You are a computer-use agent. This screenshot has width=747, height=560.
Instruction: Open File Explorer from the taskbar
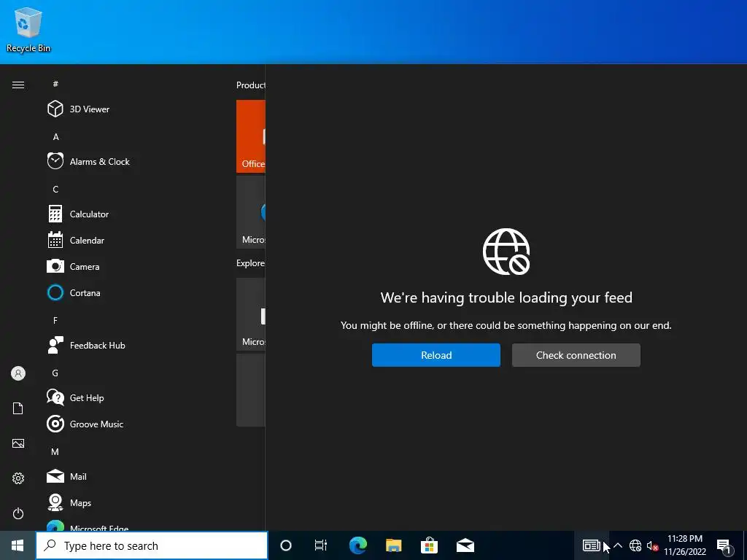(x=393, y=545)
